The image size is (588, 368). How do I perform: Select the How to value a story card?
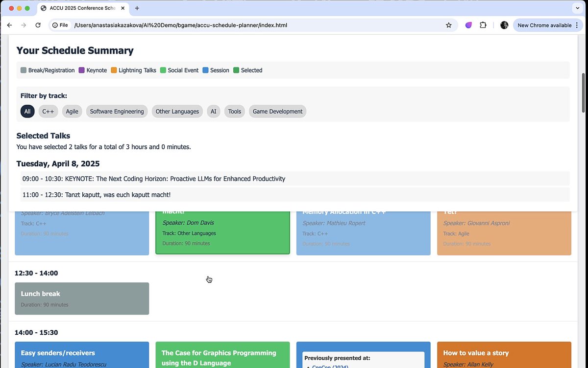504,355
